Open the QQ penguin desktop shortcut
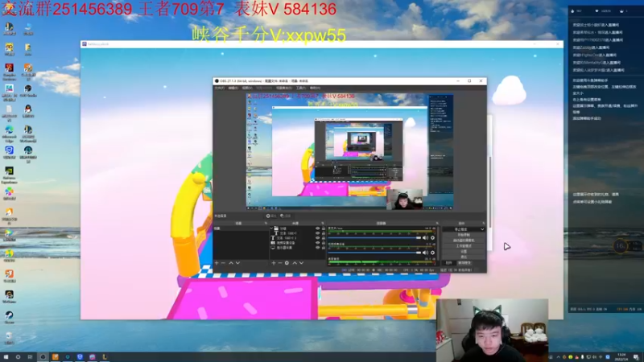Image resolution: width=644 pixels, height=362 pixels. (x=28, y=110)
